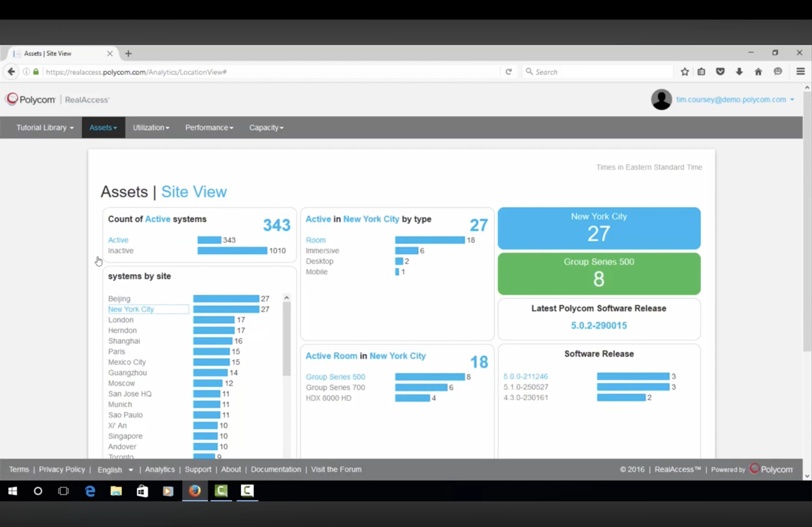This screenshot has width=812, height=527.
Task: Open the Pocket shield icon
Action: (x=720, y=72)
